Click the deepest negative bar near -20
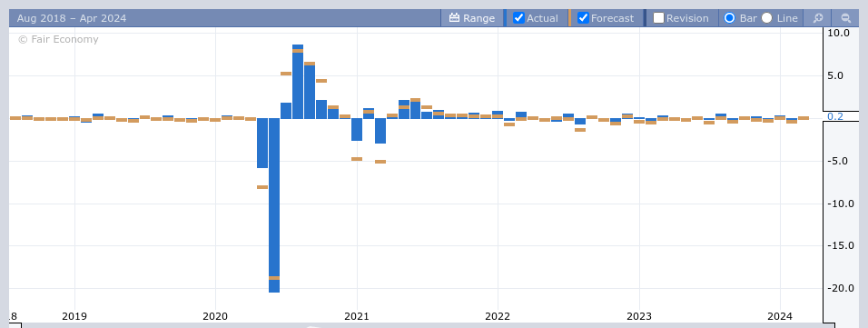Image resolution: width=868 pixels, height=328 pixels. pos(274,205)
